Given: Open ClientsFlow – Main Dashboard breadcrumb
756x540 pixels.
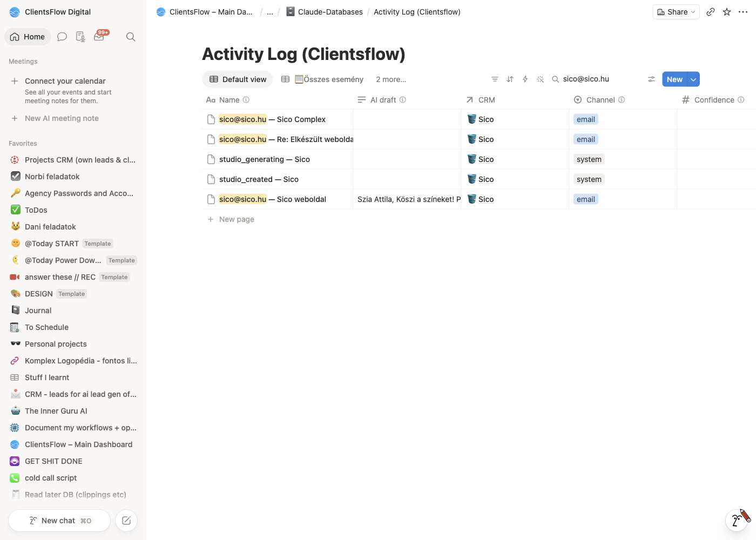Looking at the screenshot, I should click(x=205, y=12).
